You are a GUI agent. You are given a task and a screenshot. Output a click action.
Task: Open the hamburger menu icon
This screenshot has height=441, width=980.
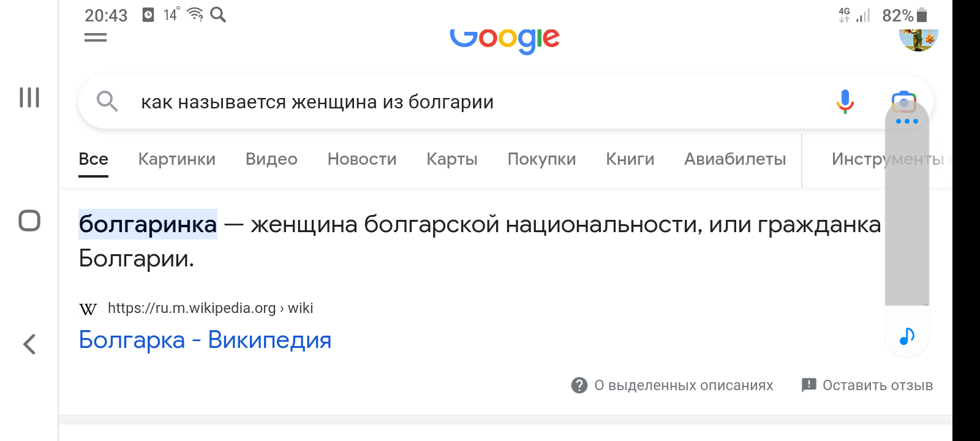(x=96, y=38)
